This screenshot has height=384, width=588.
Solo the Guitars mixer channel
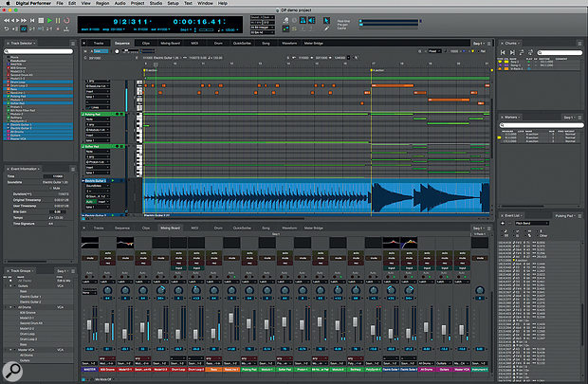[445, 253]
